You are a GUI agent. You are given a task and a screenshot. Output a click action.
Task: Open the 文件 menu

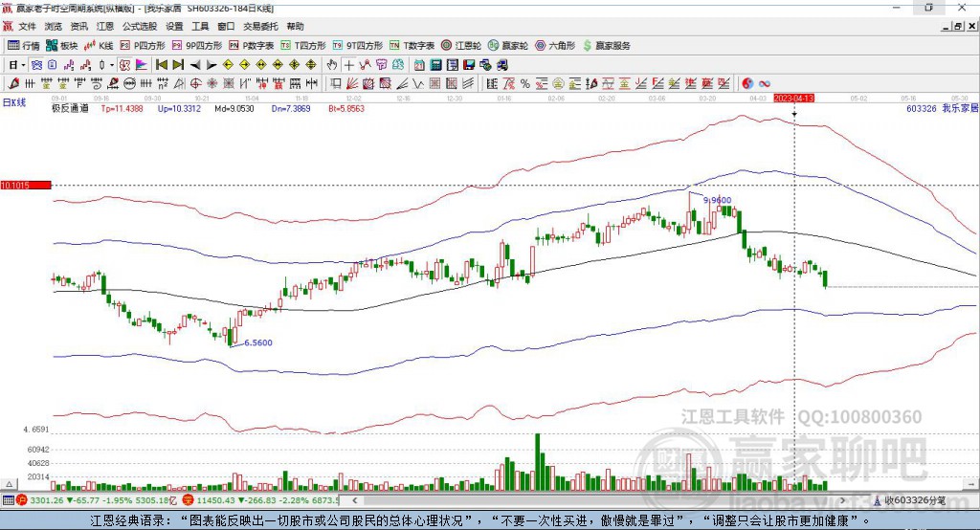click(x=27, y=26)
